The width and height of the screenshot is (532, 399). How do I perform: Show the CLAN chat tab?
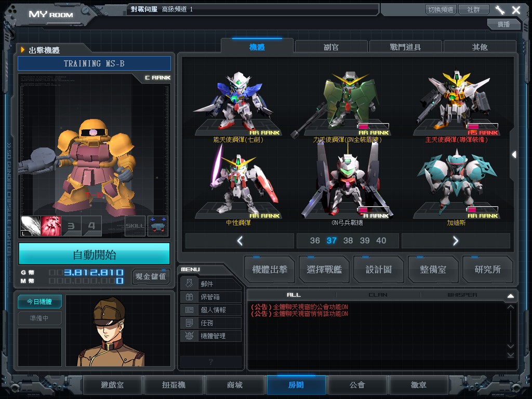pos(378,295)
